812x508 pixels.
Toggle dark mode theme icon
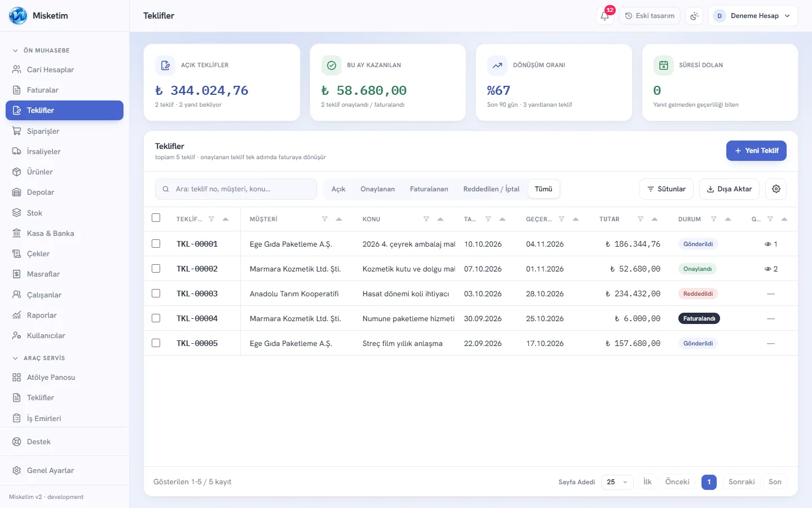(694, 16)
